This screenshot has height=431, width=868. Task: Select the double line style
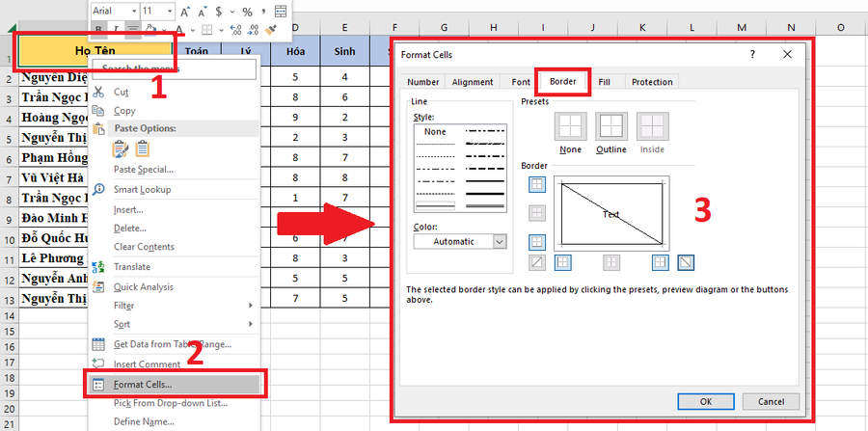tap(485, 205)
